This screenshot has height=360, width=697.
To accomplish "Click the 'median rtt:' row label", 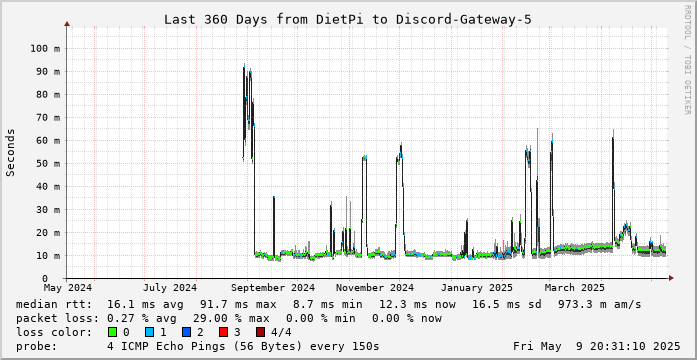I will 53,304.
